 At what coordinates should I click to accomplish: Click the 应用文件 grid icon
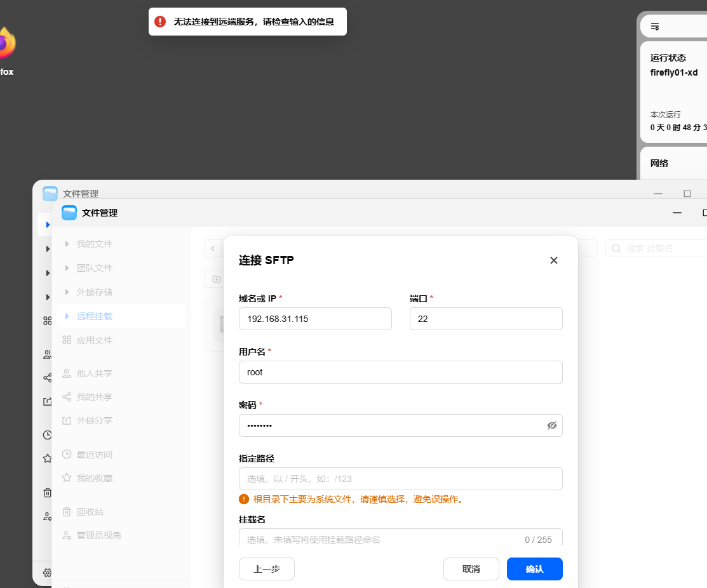(x=67, y=340)
